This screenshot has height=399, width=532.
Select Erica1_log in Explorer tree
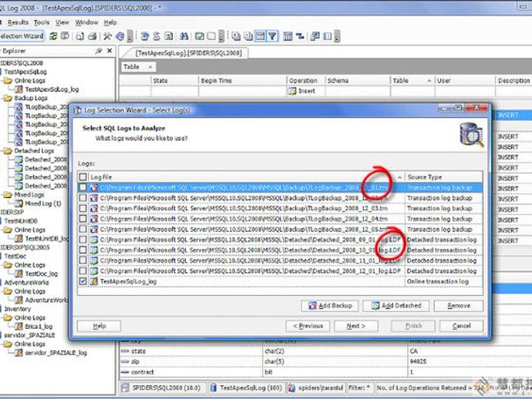(x=39, y=327)
